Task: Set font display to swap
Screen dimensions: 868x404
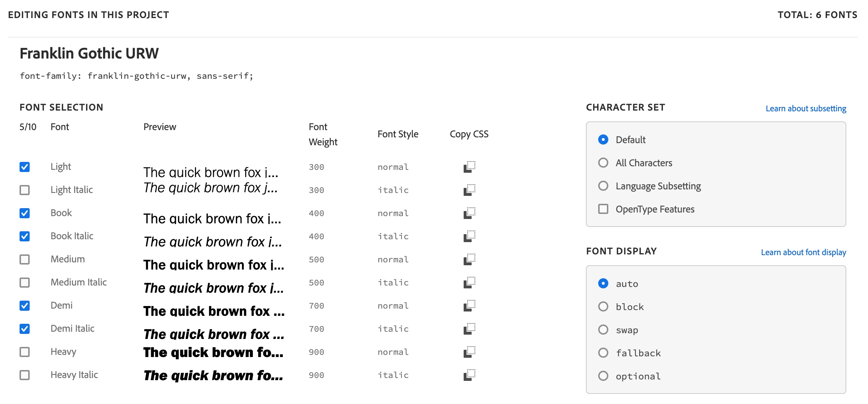Action: click(603, 330)
